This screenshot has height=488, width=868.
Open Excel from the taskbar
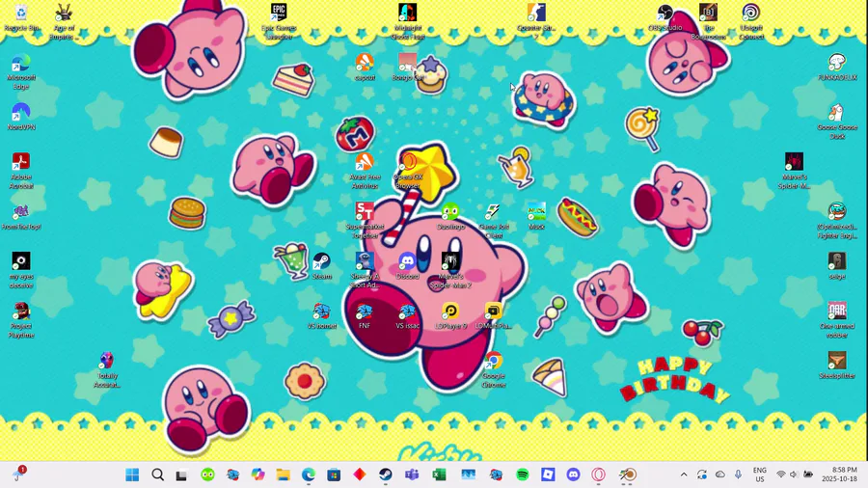[439, 474]
